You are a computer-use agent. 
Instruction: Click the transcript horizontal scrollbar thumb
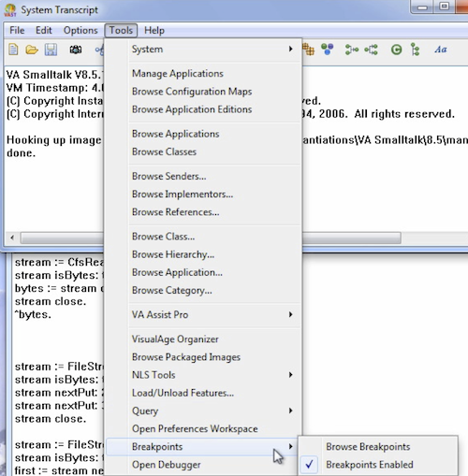click(211, 238)
